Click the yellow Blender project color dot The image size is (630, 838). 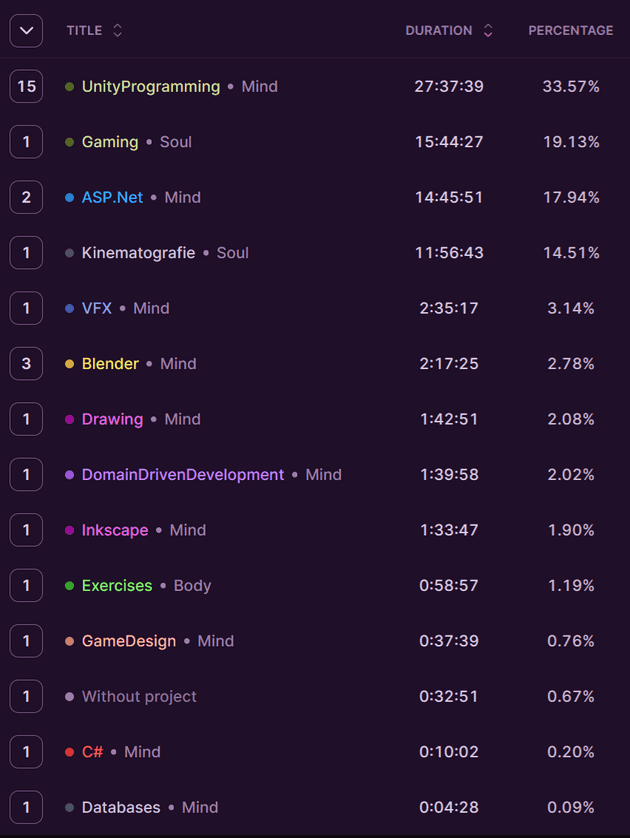point(69,364)
